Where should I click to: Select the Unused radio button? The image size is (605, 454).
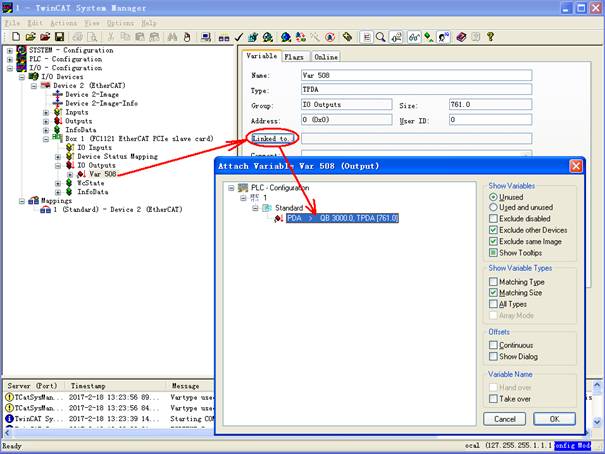point(493,197)
